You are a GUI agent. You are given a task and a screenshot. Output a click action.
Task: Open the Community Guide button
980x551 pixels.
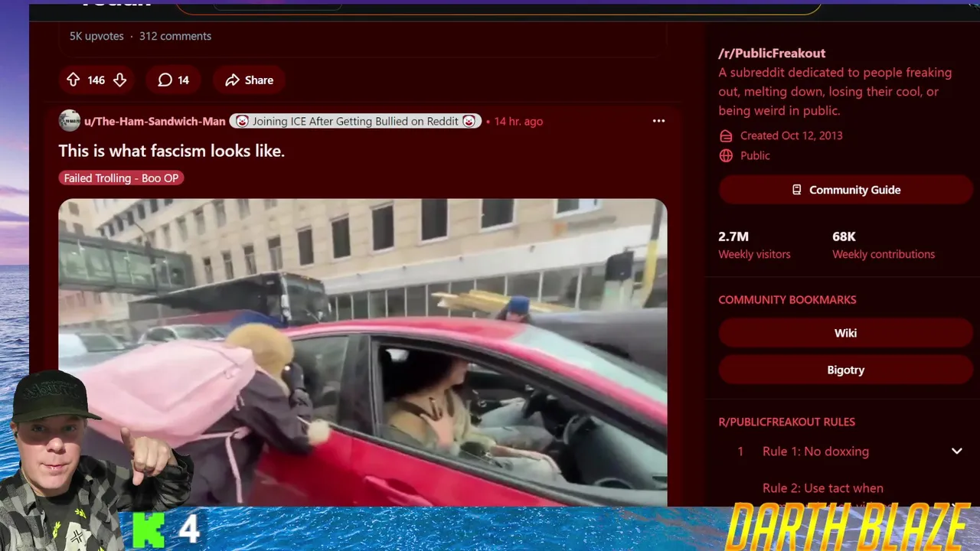tap(846, 190)
